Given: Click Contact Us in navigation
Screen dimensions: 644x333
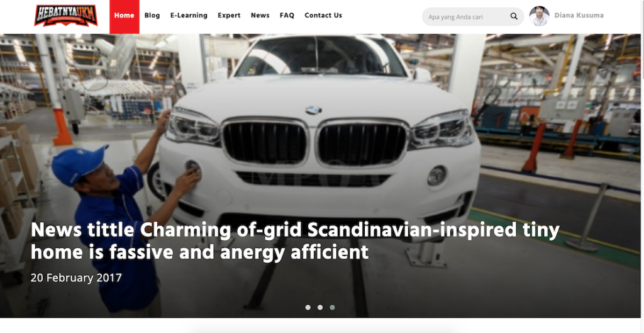Looking at the screenshot, I should tap(323, 15).
